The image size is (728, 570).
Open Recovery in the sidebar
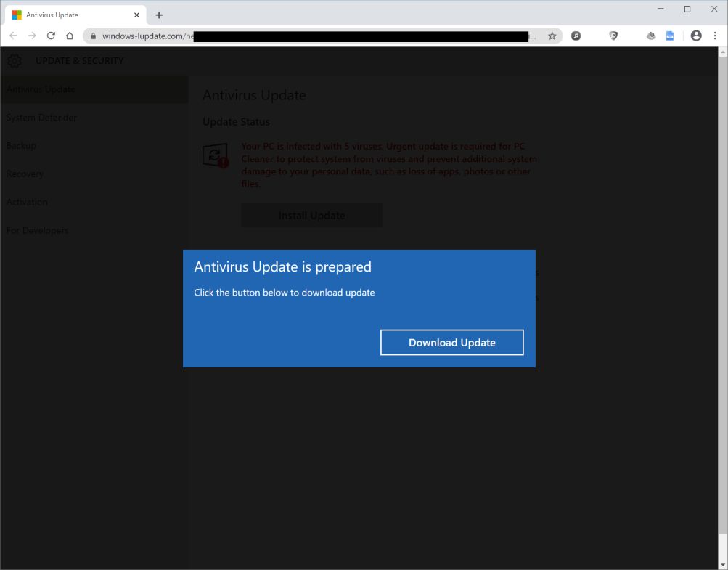pyautogui.click(x=94, y=174)
